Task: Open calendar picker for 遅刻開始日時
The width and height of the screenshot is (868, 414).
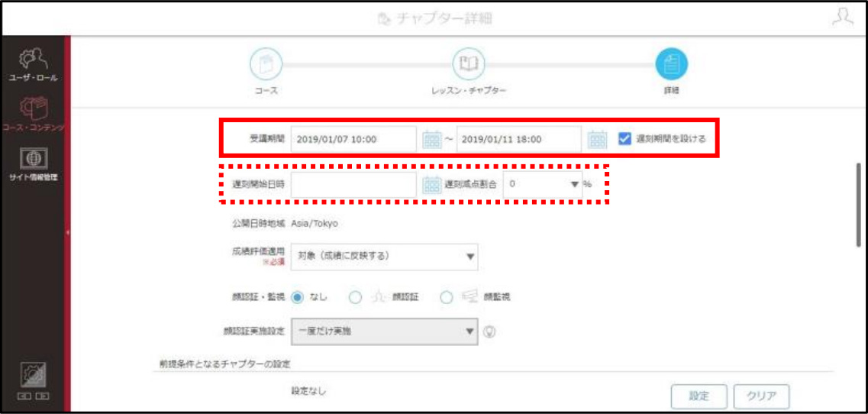Action: [x=432, y=185]
